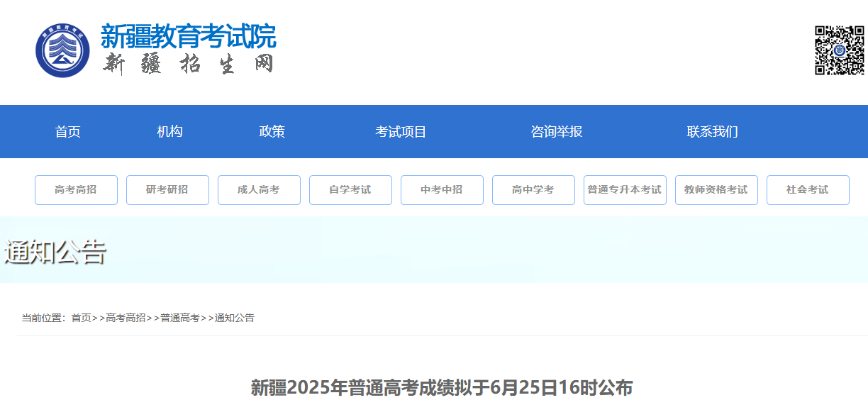Open 咨询举报 in the navigation bar
The image size is (868, 405).
click(556, 132)
